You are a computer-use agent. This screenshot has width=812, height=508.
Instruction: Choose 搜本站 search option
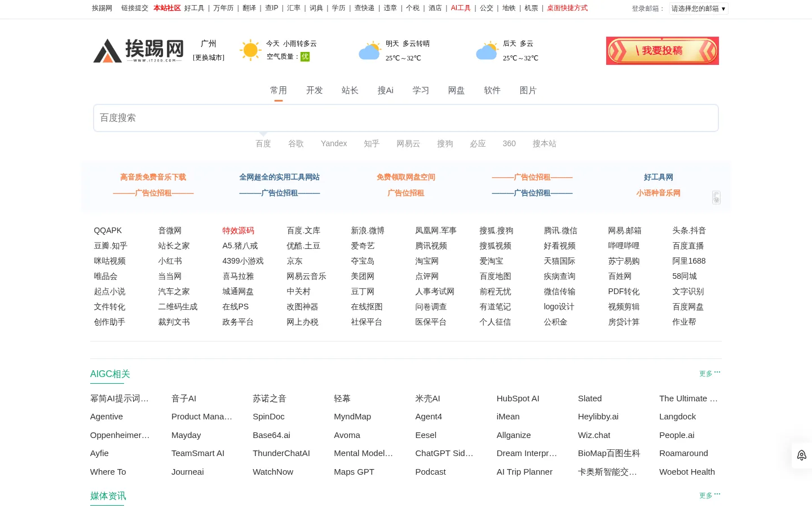[x=545, y=143]
